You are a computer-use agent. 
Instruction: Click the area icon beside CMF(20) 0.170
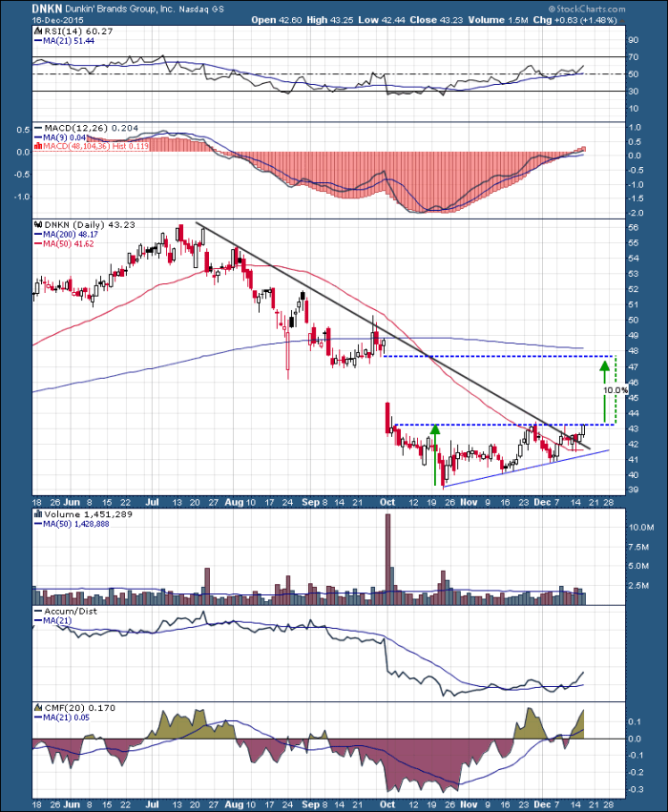point(38,708)
